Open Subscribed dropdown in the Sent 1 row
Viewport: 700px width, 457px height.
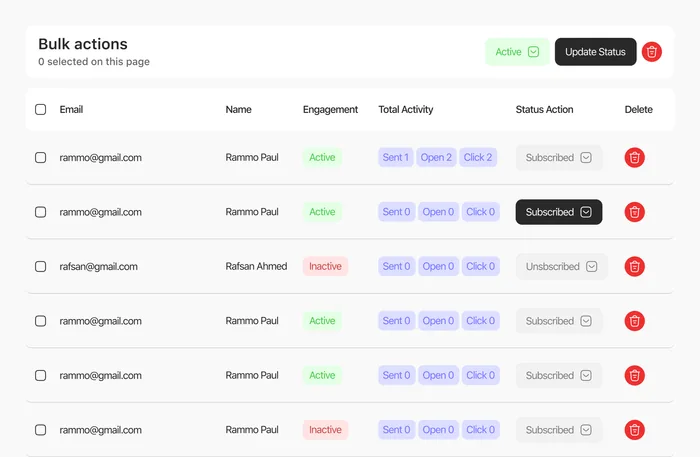pos(559,158)
